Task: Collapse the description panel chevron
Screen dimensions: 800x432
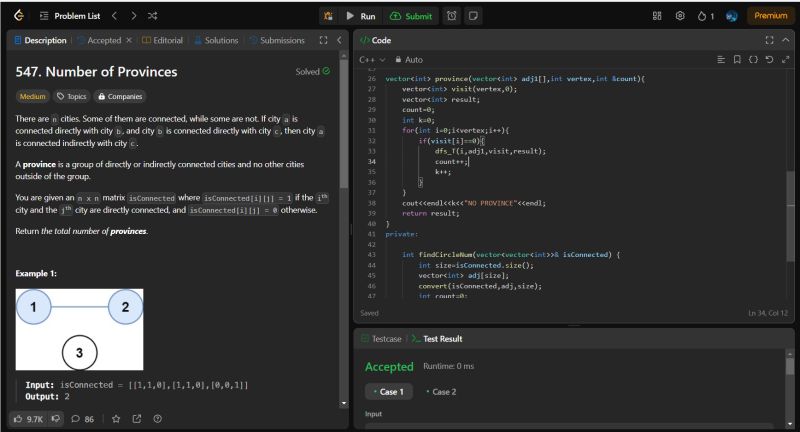Action: [339, 40]
